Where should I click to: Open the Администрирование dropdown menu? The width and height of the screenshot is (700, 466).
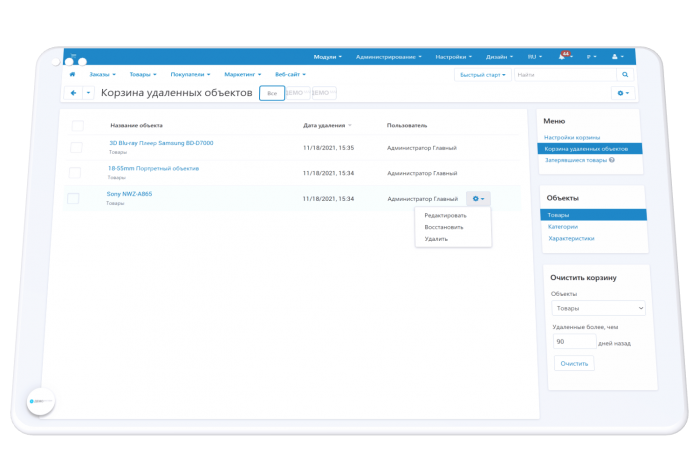(388, 57)
